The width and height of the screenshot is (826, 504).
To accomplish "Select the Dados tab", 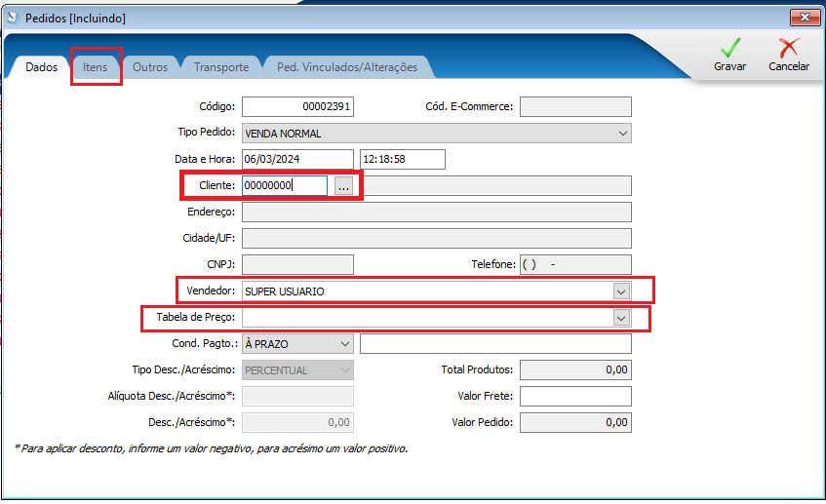I will [41, 67].
